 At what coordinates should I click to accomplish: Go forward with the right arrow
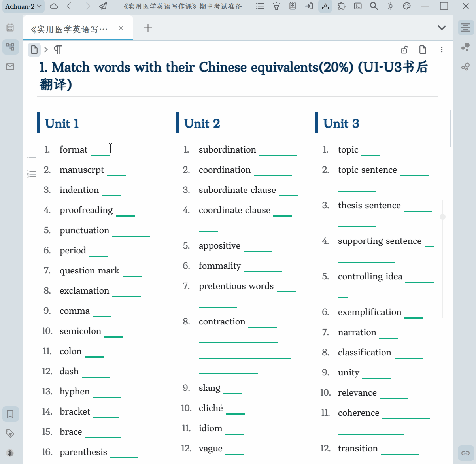tap(87, 6)
